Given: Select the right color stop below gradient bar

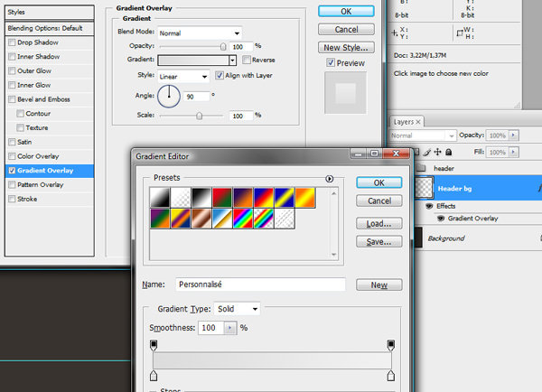Looking at the screenshot, I should coord(390,376).
